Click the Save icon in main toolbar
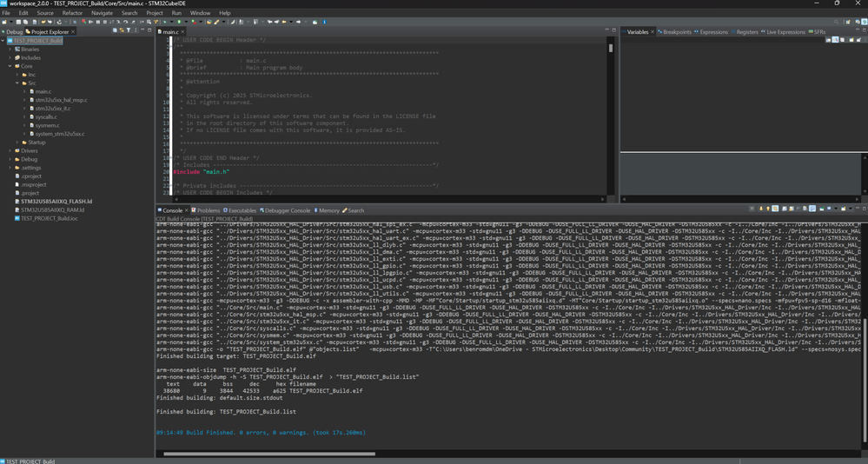Viewport: 868px width, 464px height. [x=17, y=22]
